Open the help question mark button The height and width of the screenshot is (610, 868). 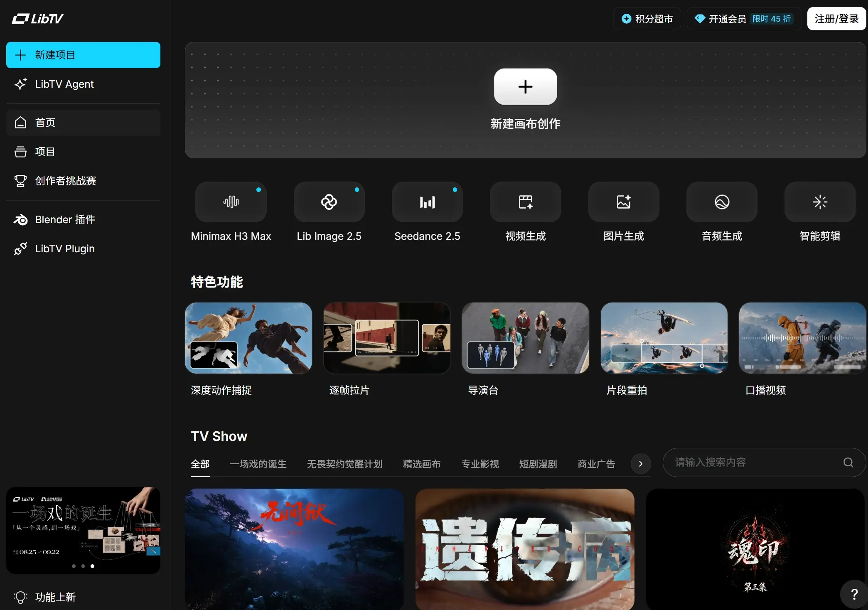click(854, 594)
